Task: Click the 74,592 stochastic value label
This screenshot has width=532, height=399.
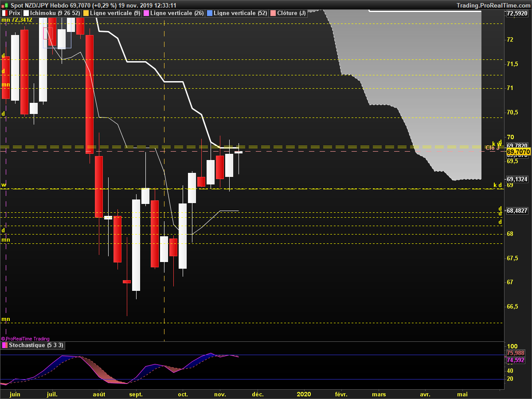Action: (516, 360)
